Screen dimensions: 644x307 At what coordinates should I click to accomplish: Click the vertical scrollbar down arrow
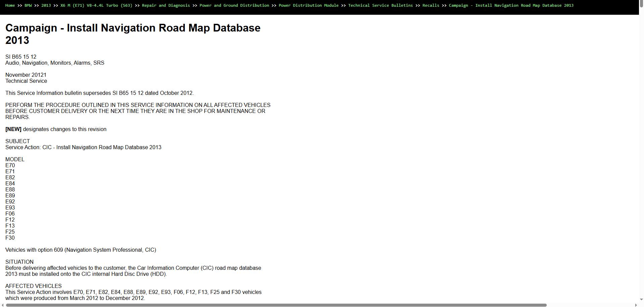[641, 300]
